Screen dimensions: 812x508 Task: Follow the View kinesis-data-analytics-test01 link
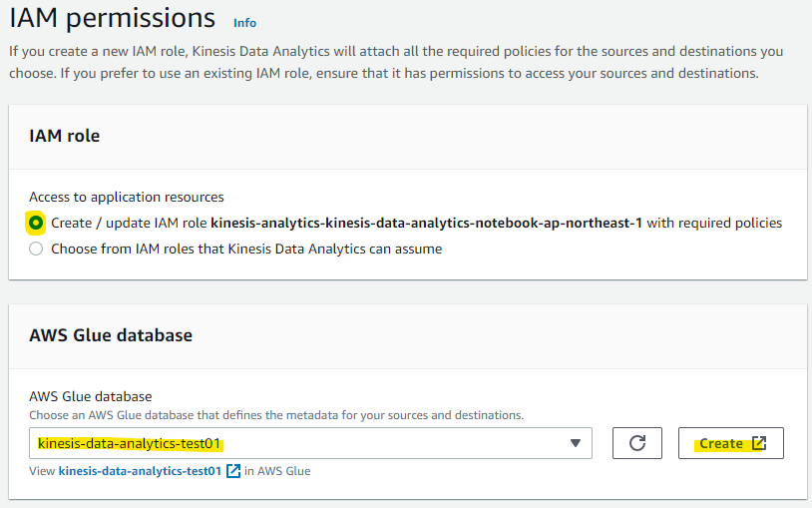coord(140,471)
